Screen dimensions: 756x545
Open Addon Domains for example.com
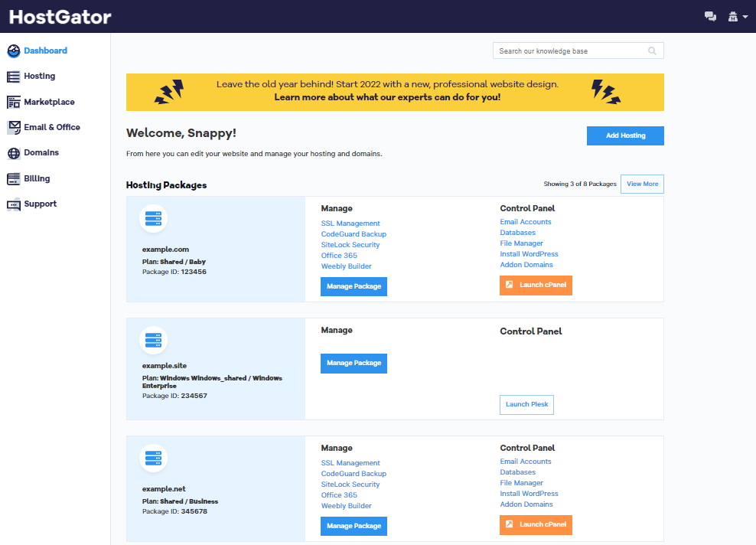[x=526, y=265]
